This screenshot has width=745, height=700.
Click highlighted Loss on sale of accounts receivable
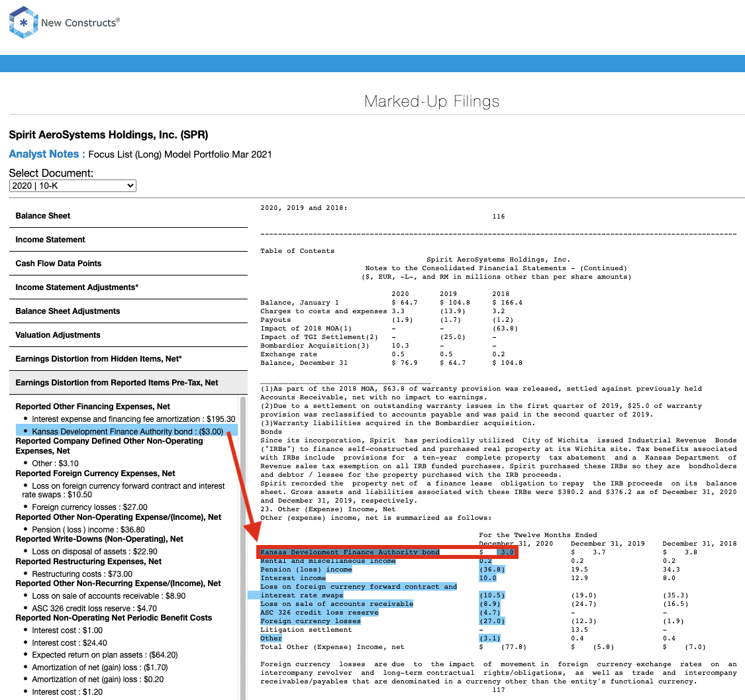click(336, 603)
